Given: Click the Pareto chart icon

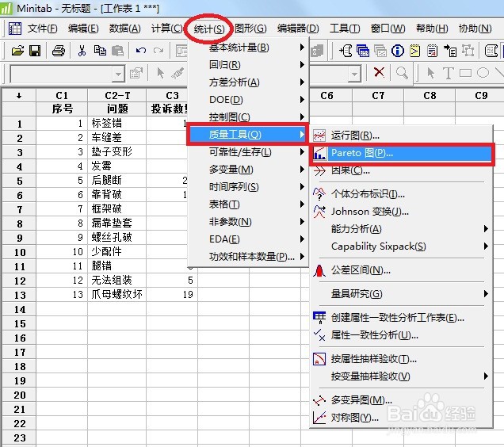Looking at the screenshot, I should (x=319, y=153).
